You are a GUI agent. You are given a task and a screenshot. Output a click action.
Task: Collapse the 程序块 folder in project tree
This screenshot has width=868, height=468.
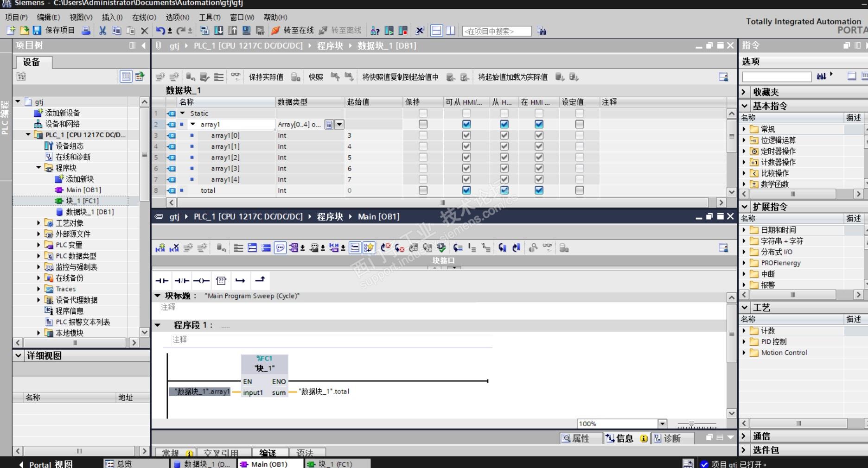click(x=39, y=168)
